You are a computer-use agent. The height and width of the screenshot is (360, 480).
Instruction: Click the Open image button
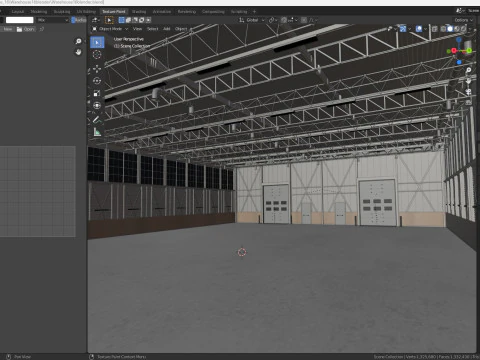(x=26, y=29)
